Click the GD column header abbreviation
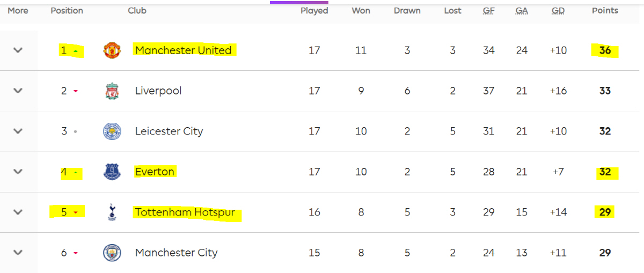The image size is (644, 273). pos(558,11)
